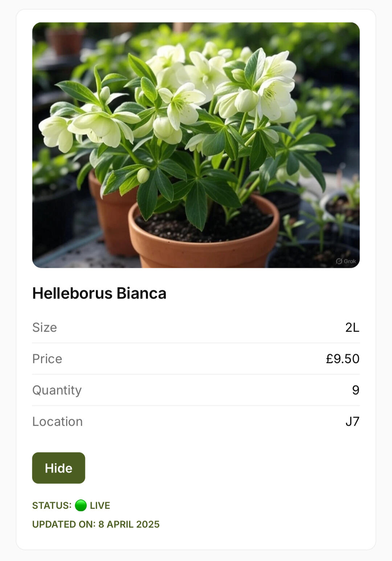
Task: Click the J7 location value
Action: (x=352, y=421)
